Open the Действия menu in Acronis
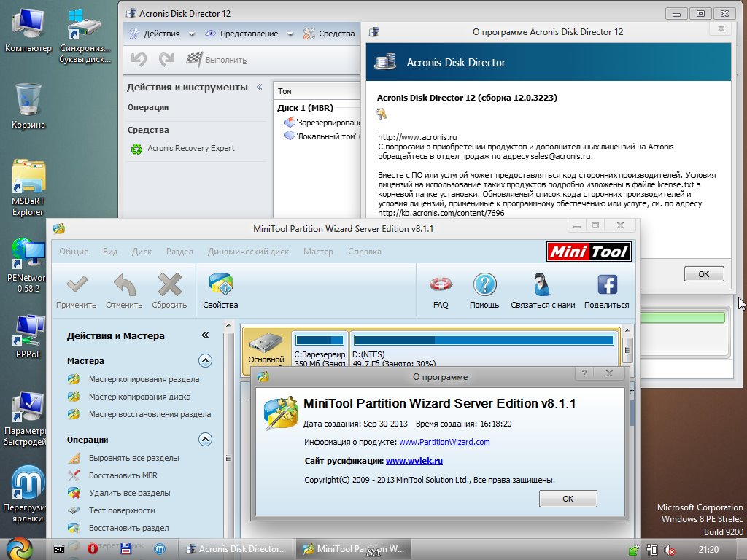The width and height of the screenshot is (747, 560). (x=161, y=34)
